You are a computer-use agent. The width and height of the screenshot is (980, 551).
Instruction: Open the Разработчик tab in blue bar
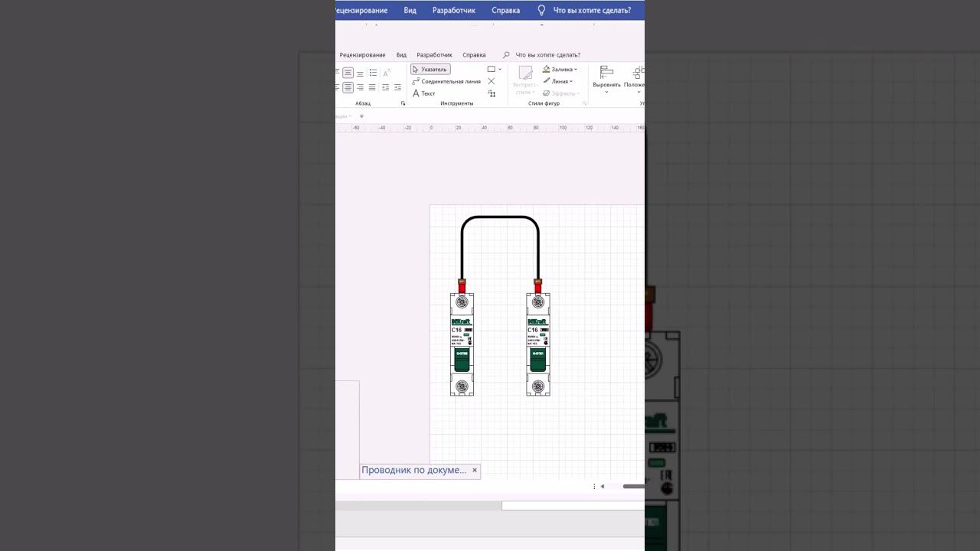coord(454,10)
